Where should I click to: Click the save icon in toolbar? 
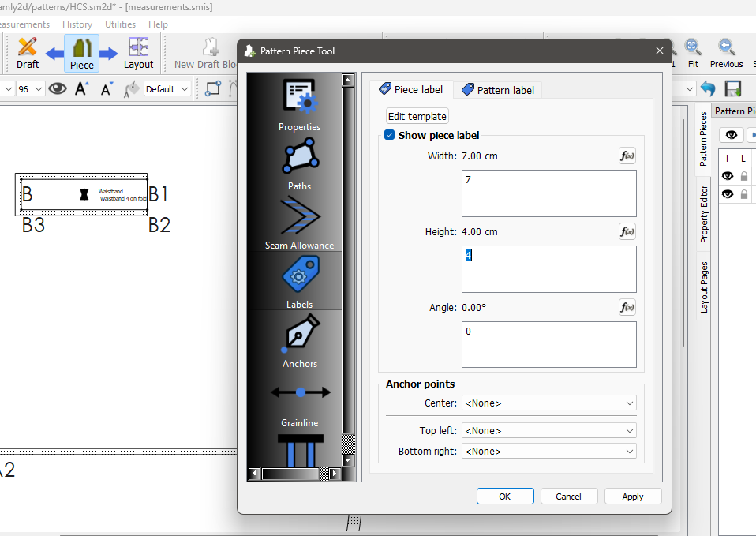coord(733,88)
